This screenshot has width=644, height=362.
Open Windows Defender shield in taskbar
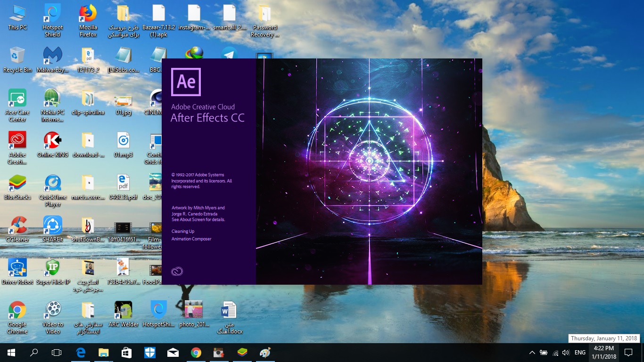150,353
